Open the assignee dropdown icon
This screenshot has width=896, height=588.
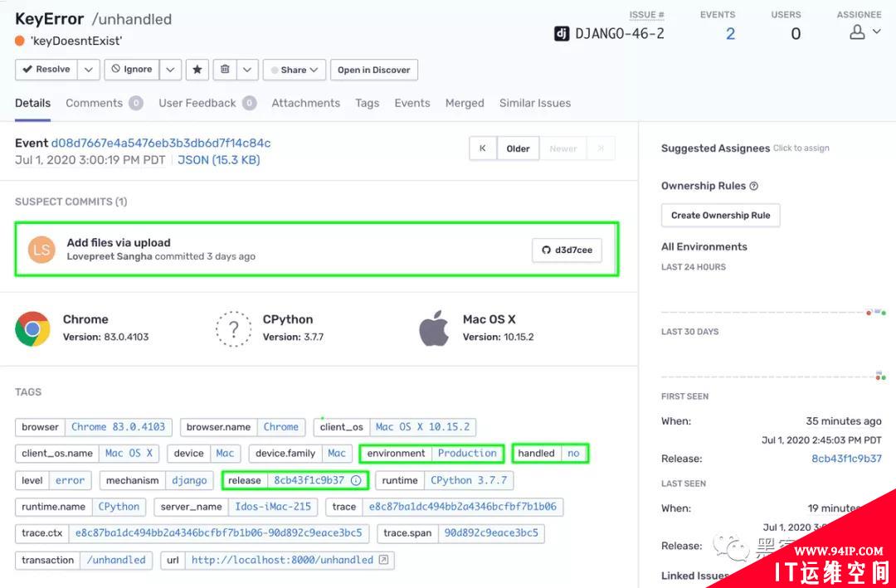coord(864,32)
